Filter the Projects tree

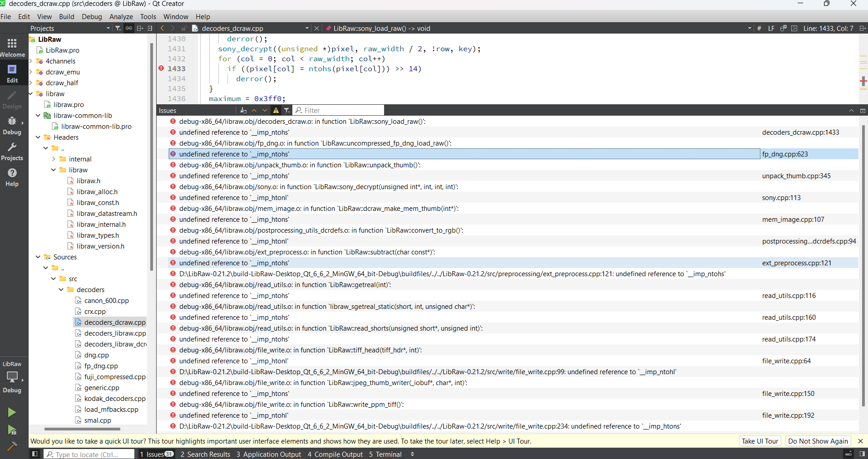tap(118, 28)
